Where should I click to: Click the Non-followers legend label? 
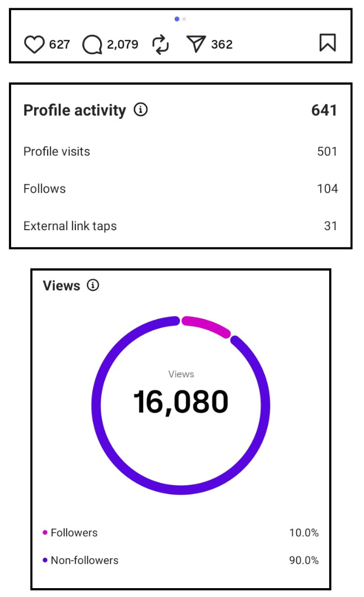point(84,560)
